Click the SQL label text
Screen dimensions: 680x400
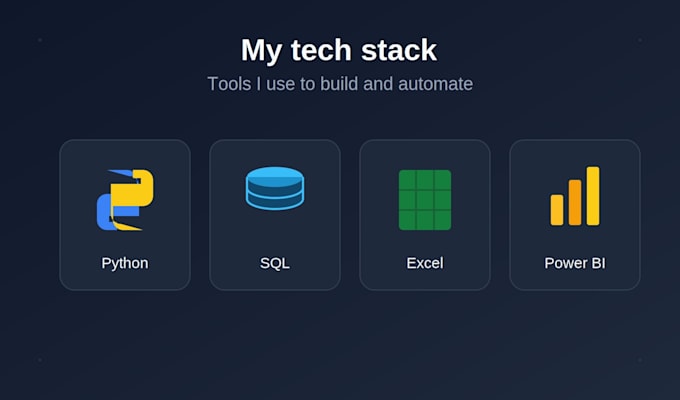click(275, 263)
